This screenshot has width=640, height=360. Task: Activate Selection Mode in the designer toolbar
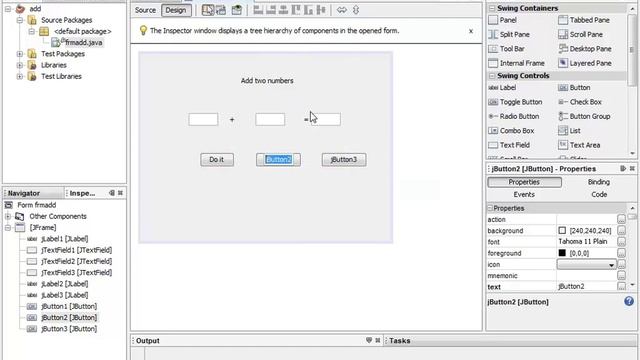pyautogui.click(x=208, y=10)
